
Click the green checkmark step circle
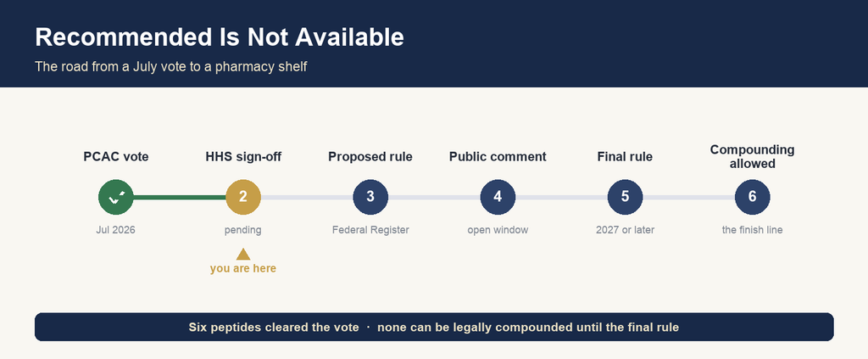coord(115,197)
